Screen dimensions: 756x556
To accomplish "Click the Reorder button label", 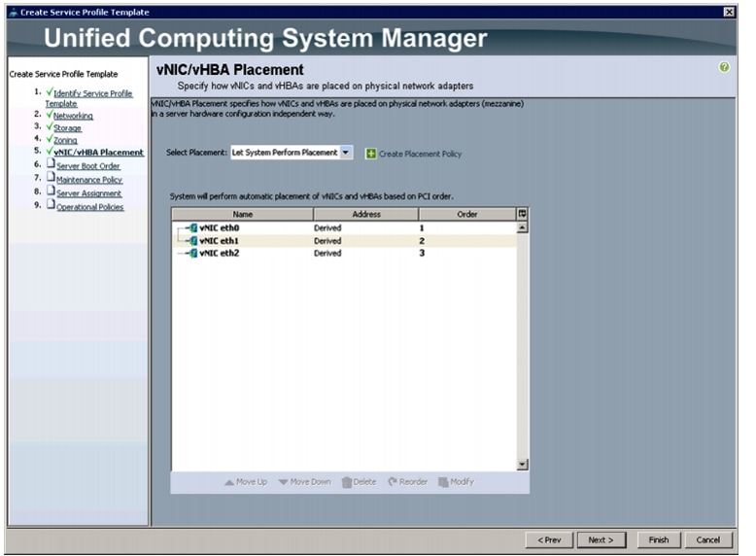I will (413, 482).
